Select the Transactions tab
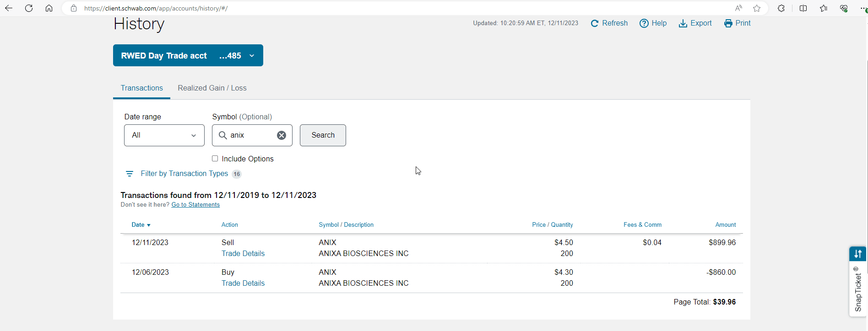This screenshot has height=331, width=868. click(x=141, y=88)
